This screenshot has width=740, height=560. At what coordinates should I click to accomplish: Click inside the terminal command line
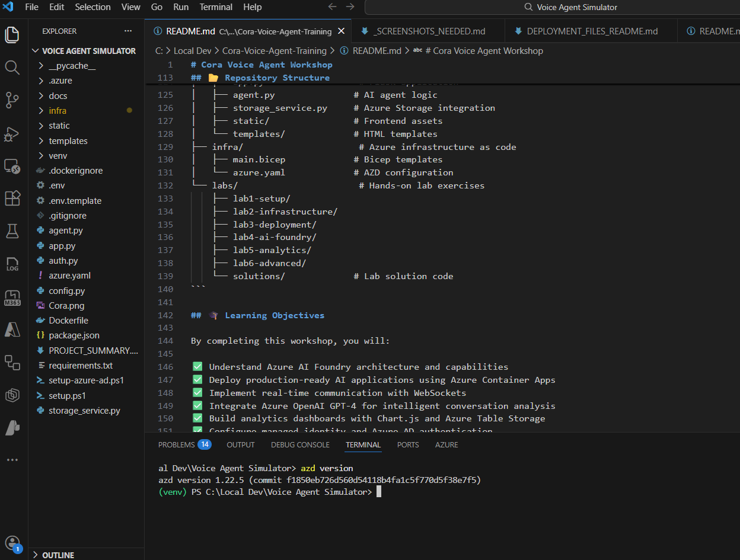415,491
